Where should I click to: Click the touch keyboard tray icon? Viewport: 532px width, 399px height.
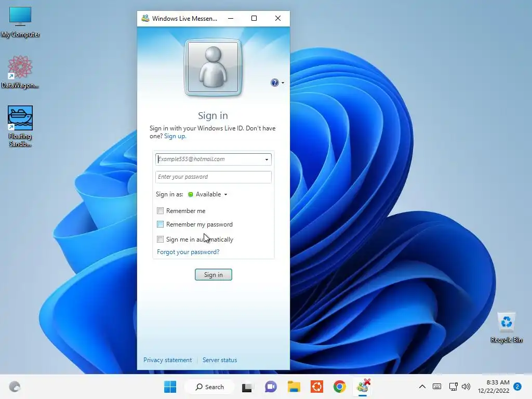tap(437, 387)
